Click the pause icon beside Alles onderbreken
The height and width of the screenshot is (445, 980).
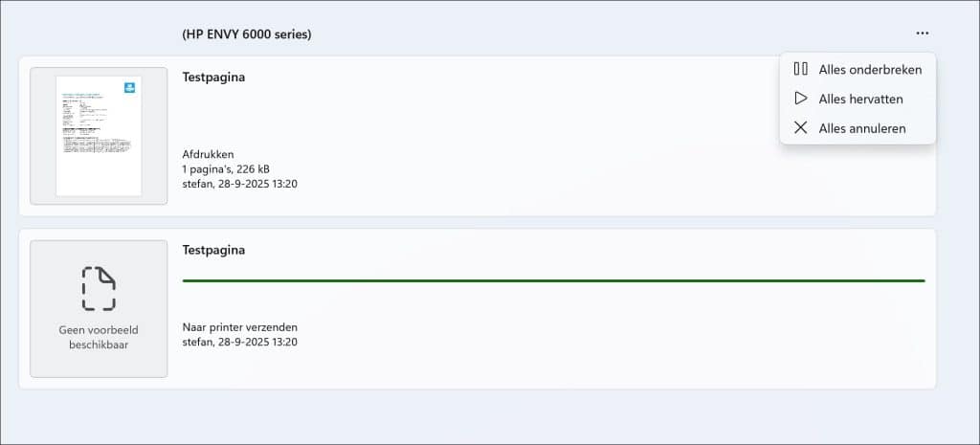click(801, 69)
